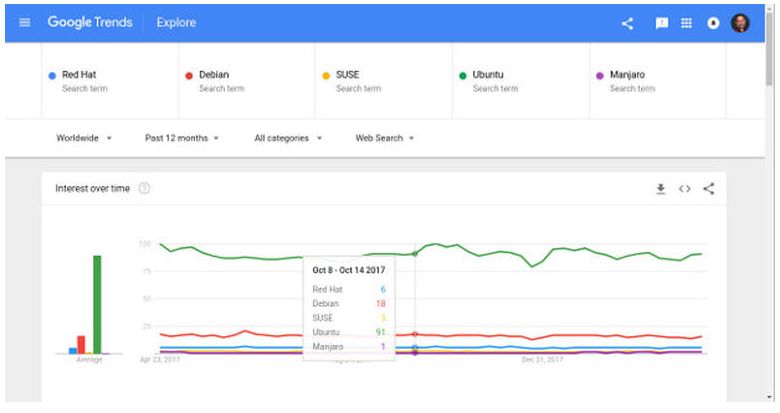
Task: Download the Interest over time chart
Action: point(661,188)
